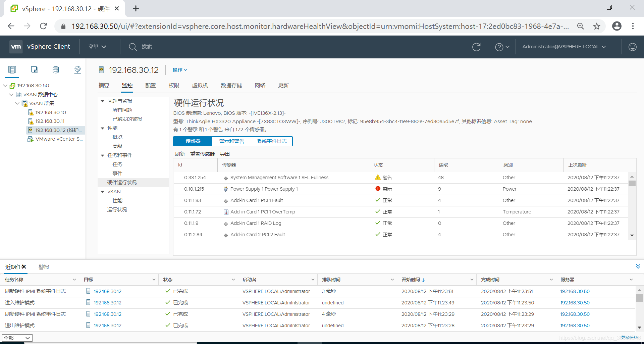This screenshot has height=344, width=644.
Task: Open 所有问题 in the monitor menu
Action: [x=122, y=110]
